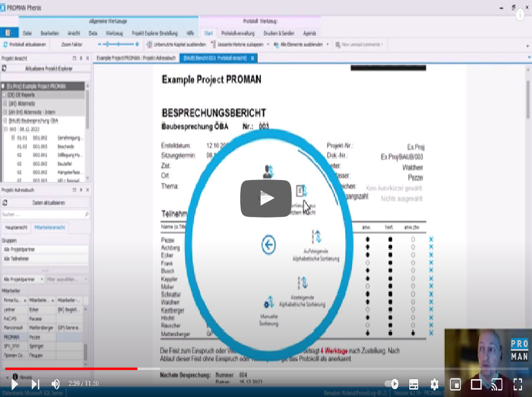Enter fullscreen video mode
532x397 pixels.
[x=518, y=384]
